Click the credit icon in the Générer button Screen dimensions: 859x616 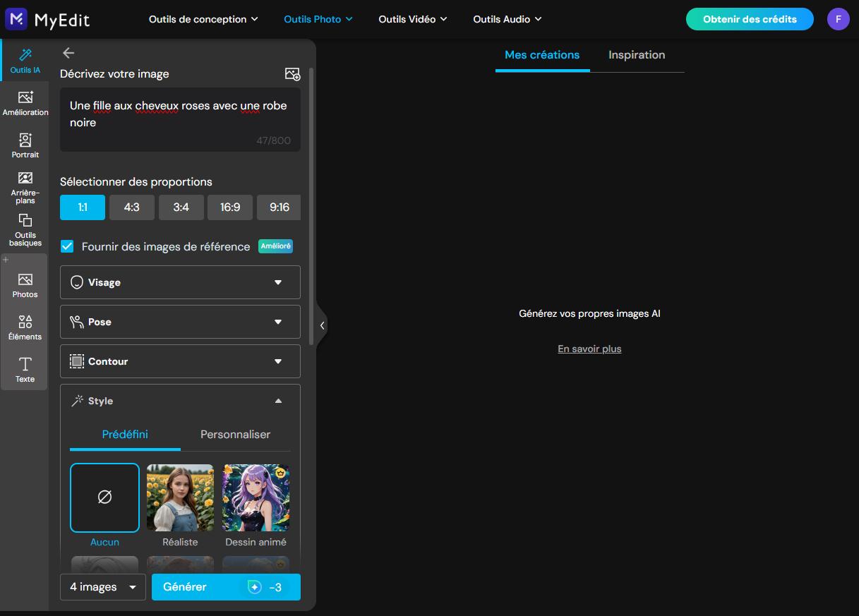pos(255,587)
